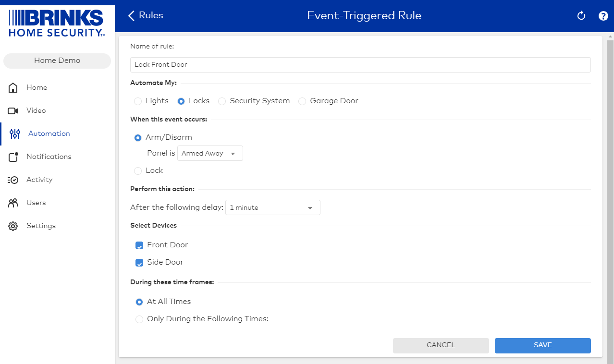Choose the Lock event radio button
Image resolution: width=614 pixels, height=364 pixels.
pyautogui.click(x=138, y=171)
